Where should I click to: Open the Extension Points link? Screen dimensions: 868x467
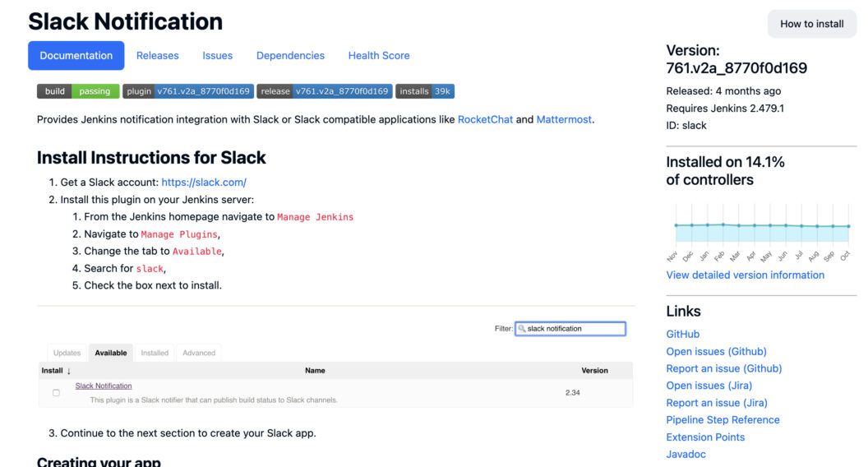click(x=705, y=437)
